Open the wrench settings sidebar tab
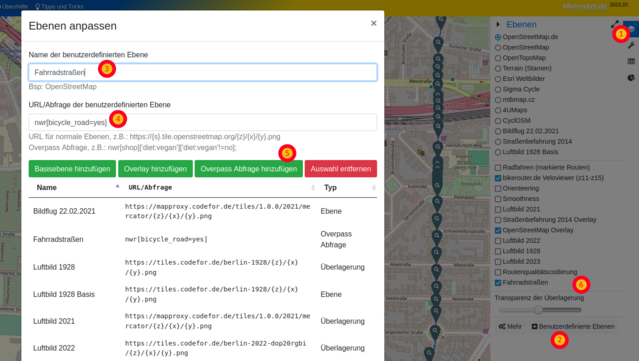 (631, 45)
